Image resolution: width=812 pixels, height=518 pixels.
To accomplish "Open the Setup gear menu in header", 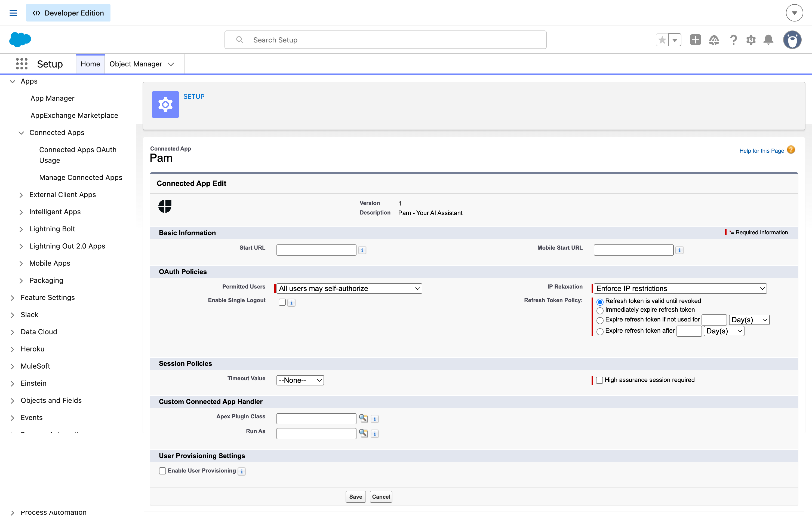I will click(x=751, y=40).
